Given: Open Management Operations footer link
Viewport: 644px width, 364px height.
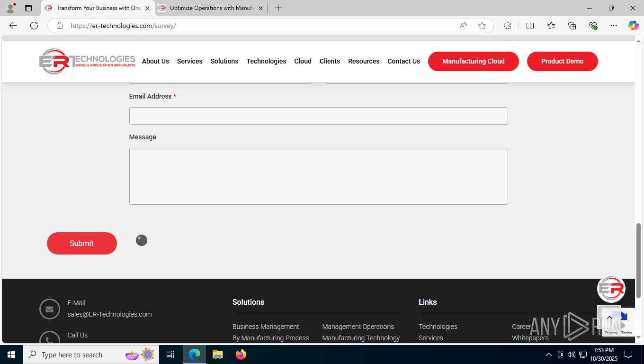Looking at the screenshot, I should tap(358, 327).
